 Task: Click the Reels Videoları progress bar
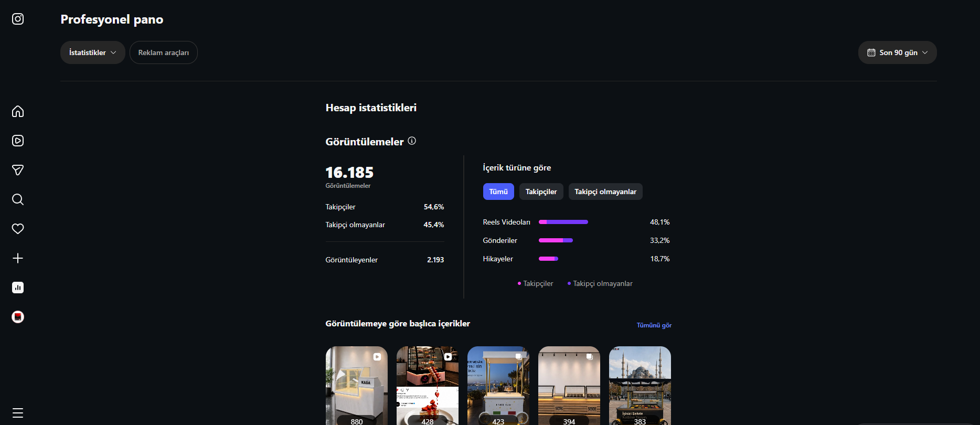pyautogui.click(x=563, y=222)
